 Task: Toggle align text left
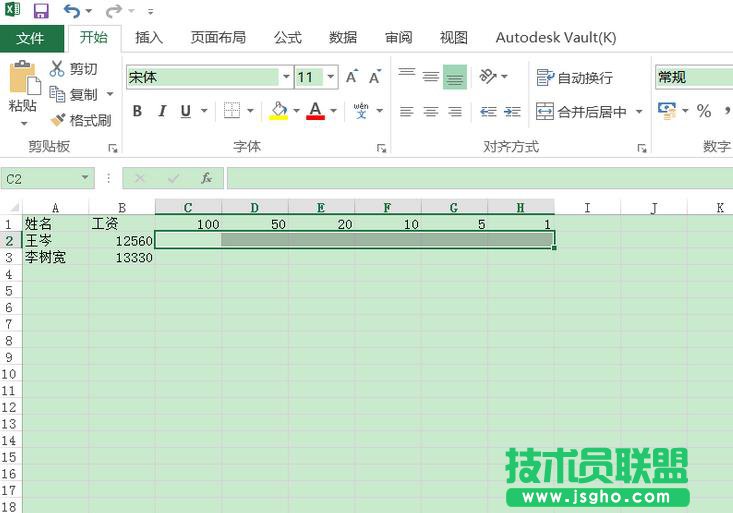[407, 111]
